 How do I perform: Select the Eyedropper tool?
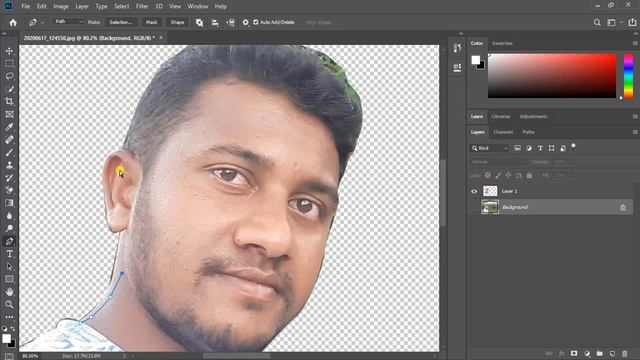[9, 127]
